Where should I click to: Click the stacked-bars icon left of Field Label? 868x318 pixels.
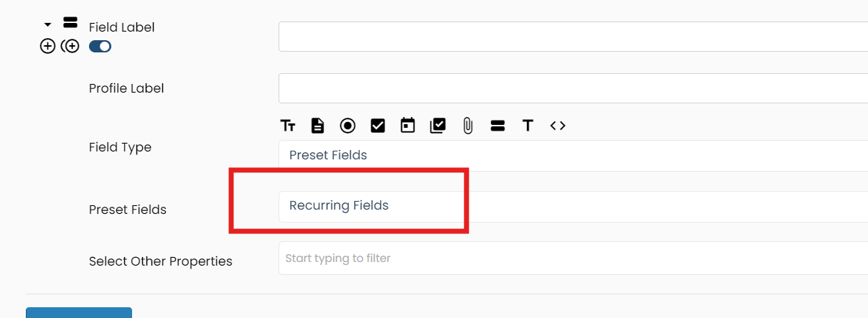point(70,22)
